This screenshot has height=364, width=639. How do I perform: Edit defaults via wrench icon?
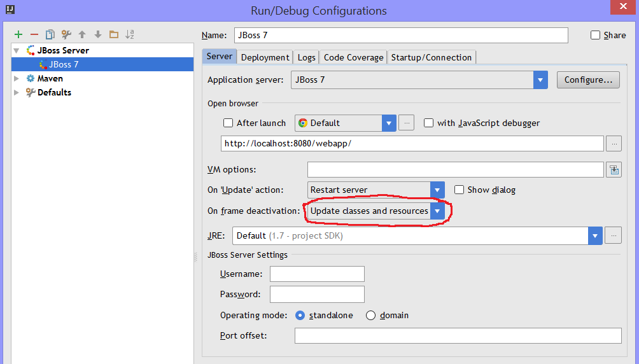66,34
